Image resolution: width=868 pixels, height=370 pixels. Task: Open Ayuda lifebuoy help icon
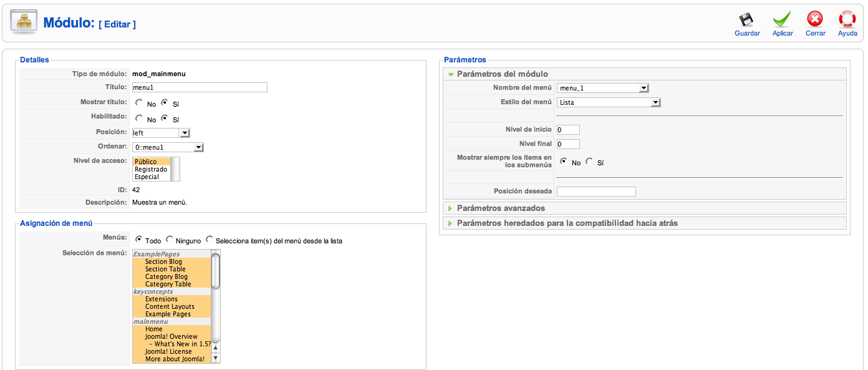tap(847, 20)
